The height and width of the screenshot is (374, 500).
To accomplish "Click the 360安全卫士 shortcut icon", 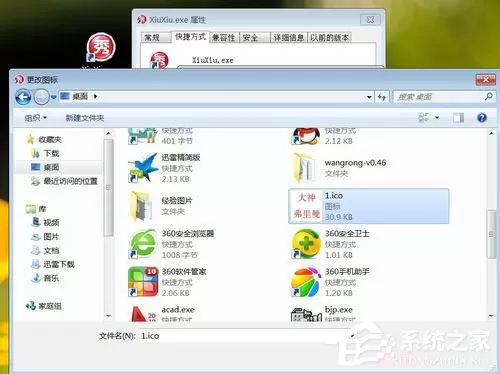I will coord(306,244).
